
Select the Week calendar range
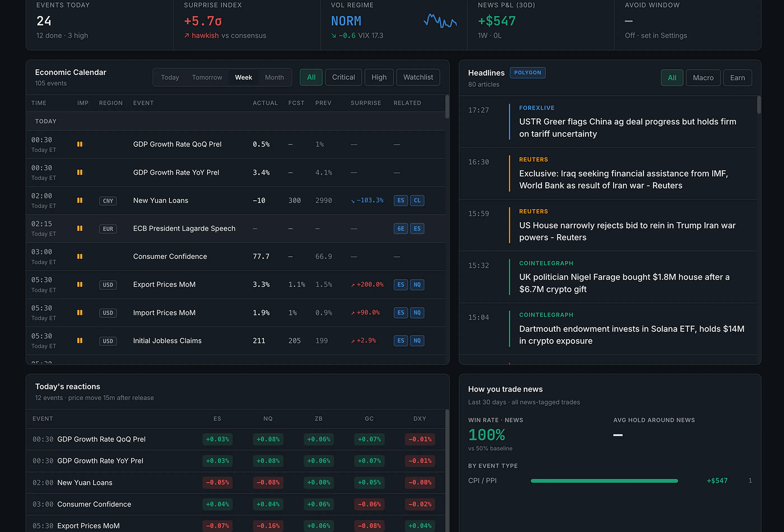(243, 77)
